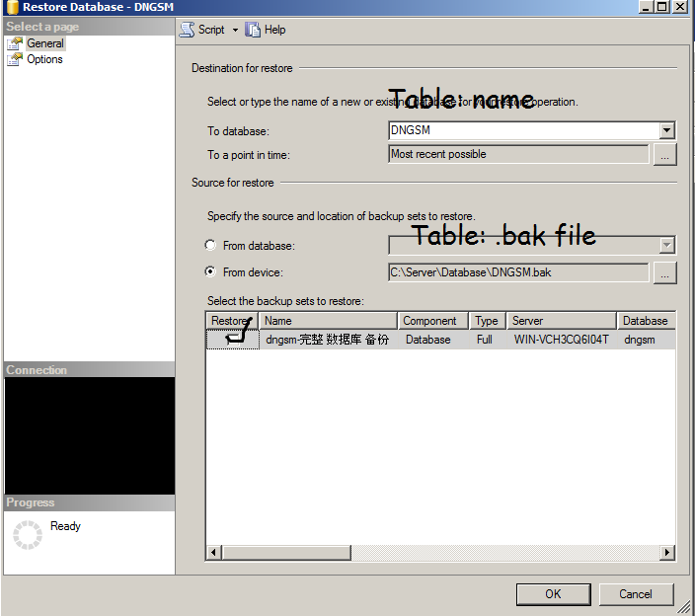
Task: Click the WIN-VCH3CQ6I04T server cell
Action: 562,340
